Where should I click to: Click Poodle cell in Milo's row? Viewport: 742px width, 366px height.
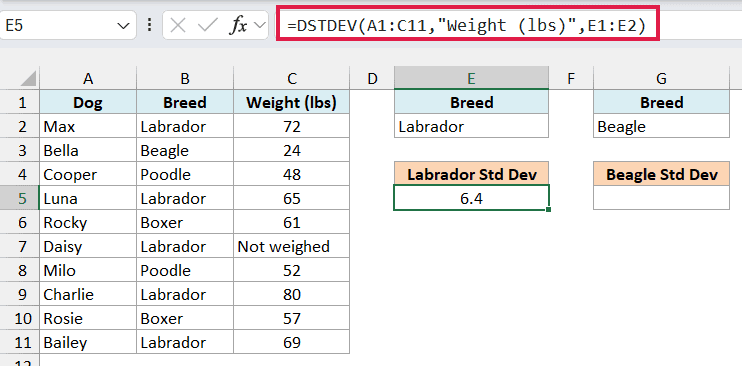185,270
